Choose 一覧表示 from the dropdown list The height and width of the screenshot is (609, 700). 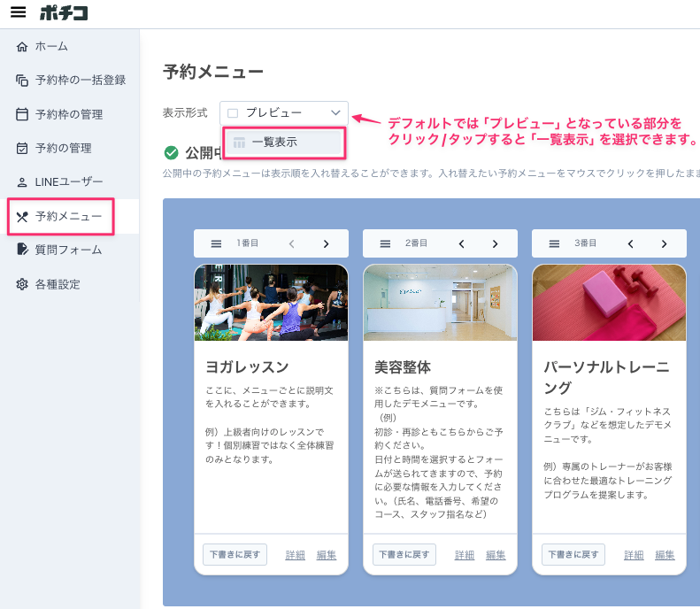pos(284,143)
